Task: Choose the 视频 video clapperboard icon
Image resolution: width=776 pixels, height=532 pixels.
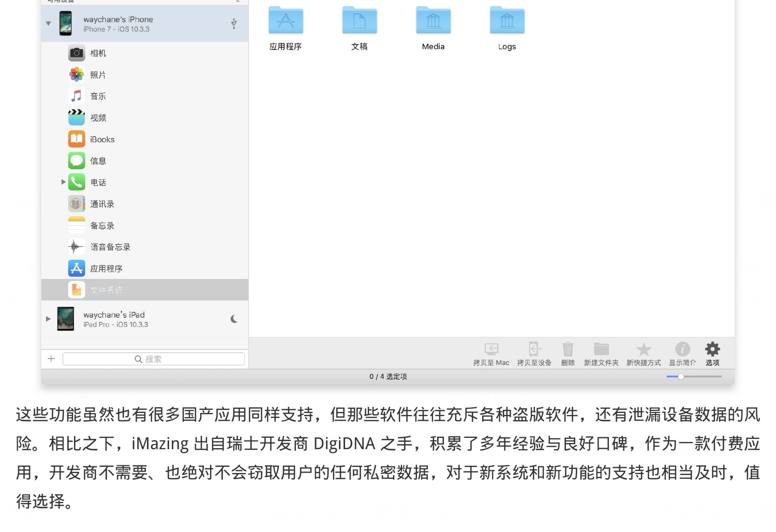Action: tap(77, 117)
